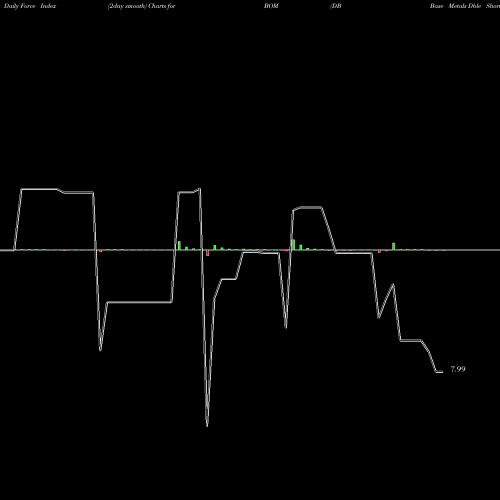Screen dimensions: 500x500
Task: Click the 'Daily Force Index' title text
Action: 30,6
